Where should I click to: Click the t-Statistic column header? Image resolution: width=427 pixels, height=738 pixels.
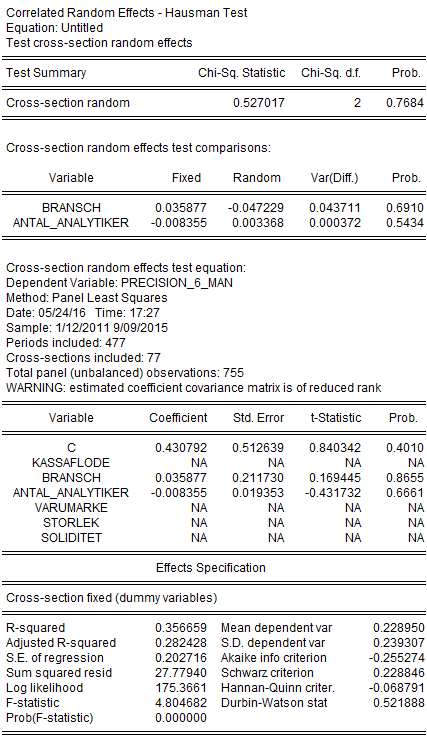pyautogui.click(x=336, y=418)
